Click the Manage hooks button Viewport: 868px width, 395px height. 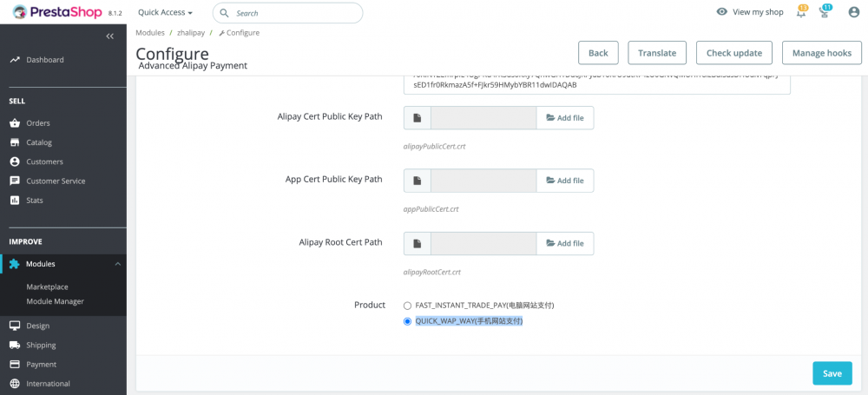[x=821, y=53]
